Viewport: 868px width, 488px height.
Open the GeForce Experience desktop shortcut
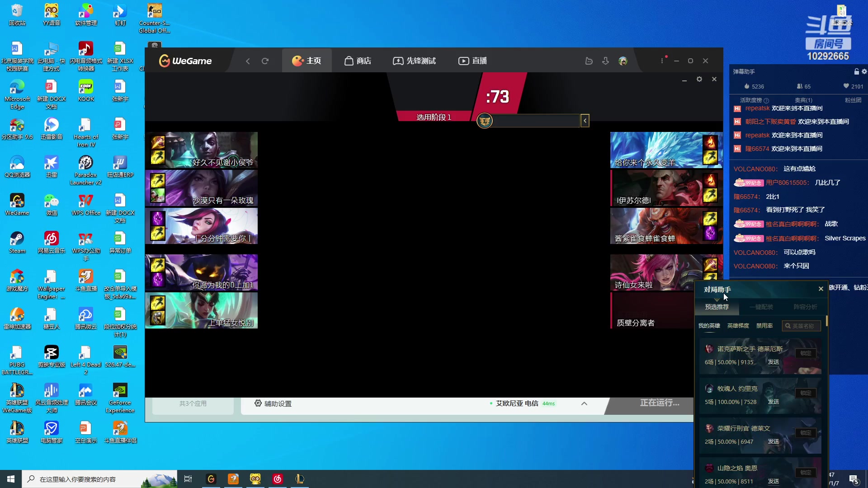120,398
